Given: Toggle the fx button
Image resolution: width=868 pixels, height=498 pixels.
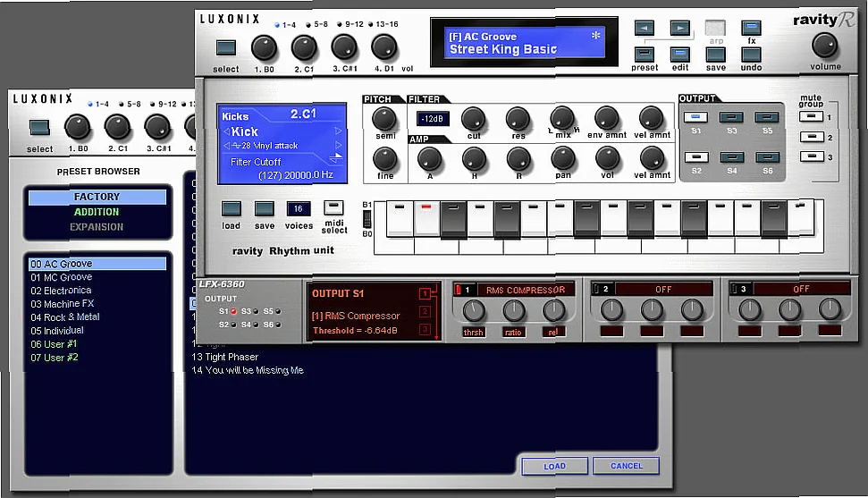Looking at the screenshot, I should (x=751, y=28).
